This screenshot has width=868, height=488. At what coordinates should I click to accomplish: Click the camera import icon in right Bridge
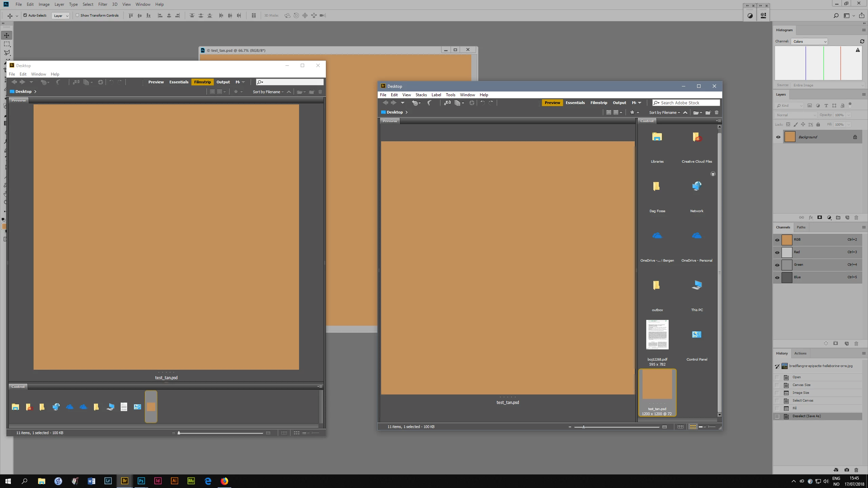tap(447, 103)
